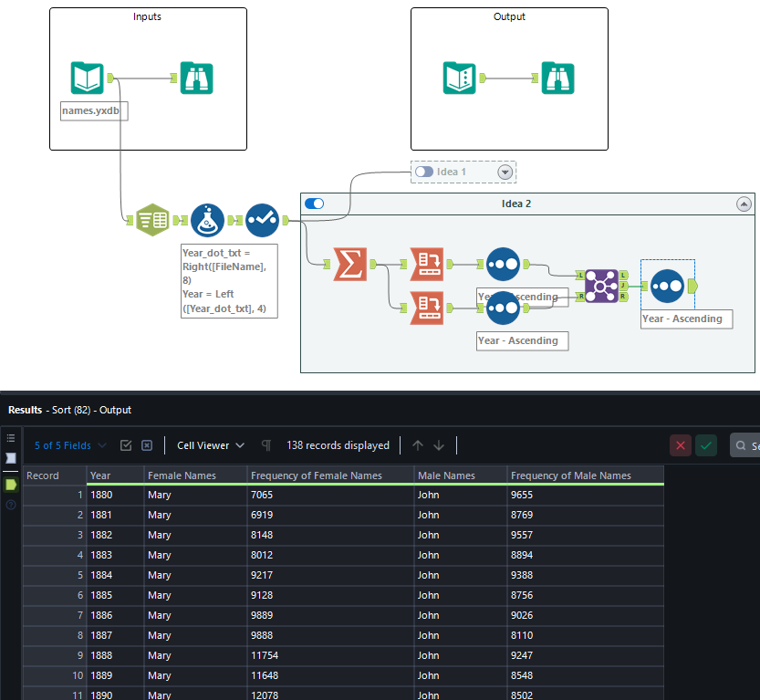Screen dimensions: 760x700
Task: Select cell 8110 in Male frequency column
Action: (586, 635)
